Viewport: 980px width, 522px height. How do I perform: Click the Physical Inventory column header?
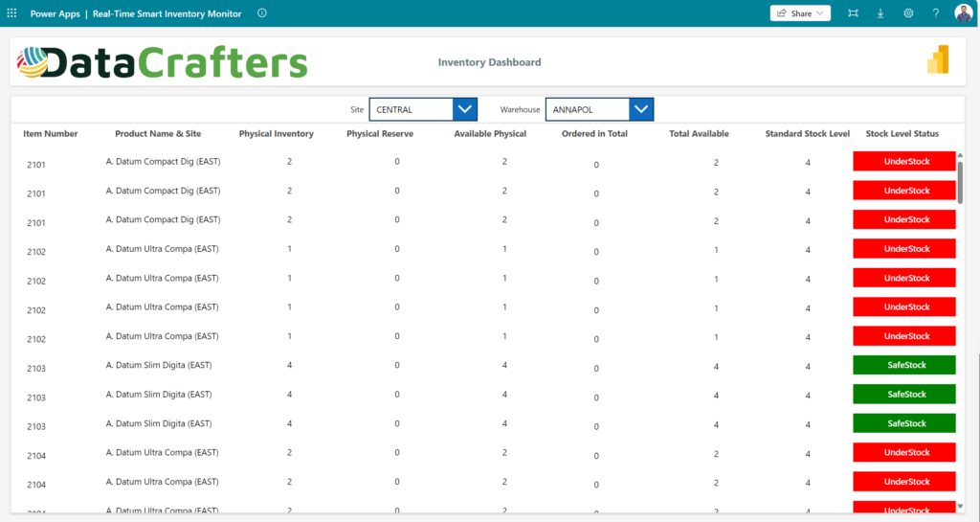[x=277, y=134]
